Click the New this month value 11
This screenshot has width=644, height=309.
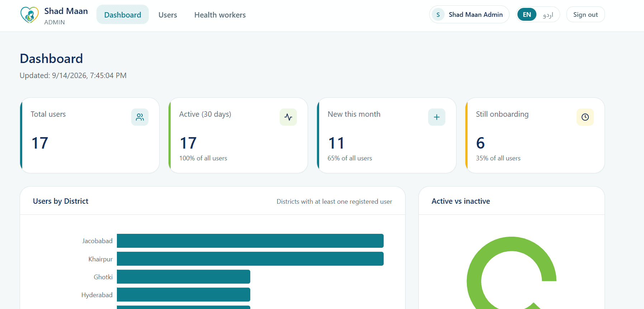pyautogui.click(x=336, y=143)
